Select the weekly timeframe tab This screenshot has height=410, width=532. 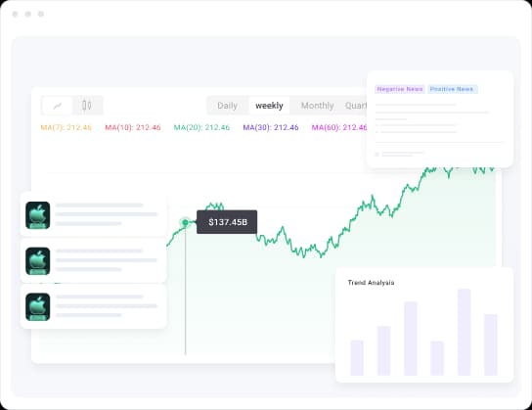tap(269, 106)
